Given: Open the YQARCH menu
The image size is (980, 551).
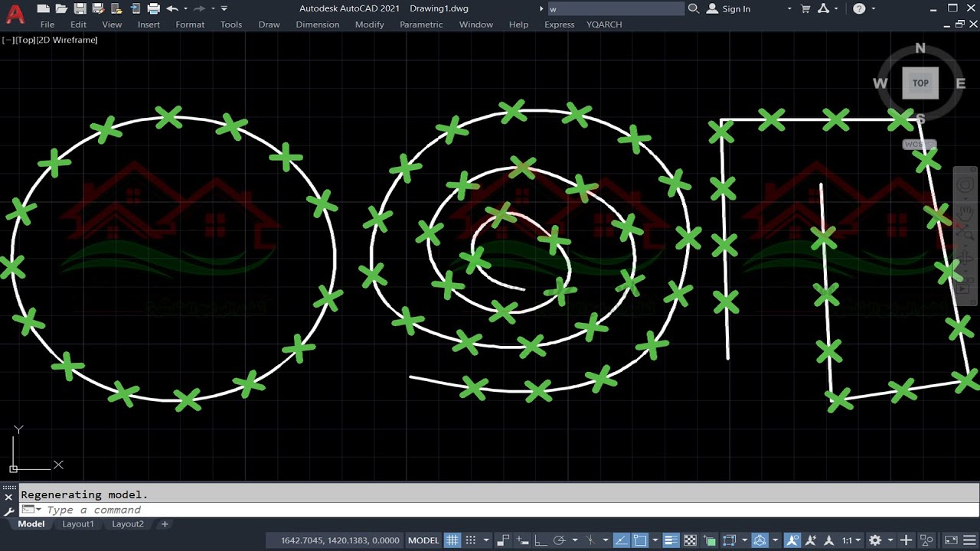Looking at the screenshot, I should coord(604,24).
